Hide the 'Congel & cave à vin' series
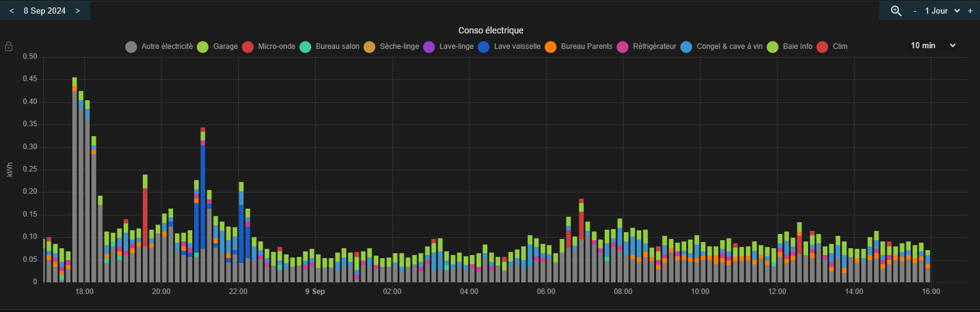Image resolution: width=980 pixels, height=312 pixels. [722, 46]
